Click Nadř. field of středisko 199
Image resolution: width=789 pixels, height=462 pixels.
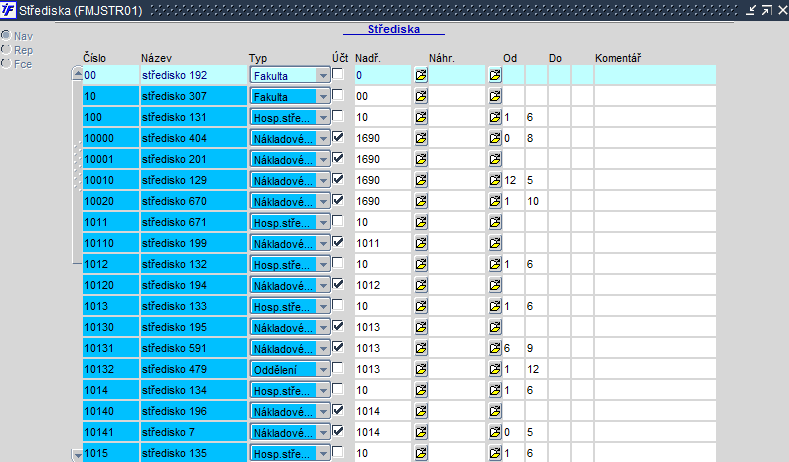(383, 244)
